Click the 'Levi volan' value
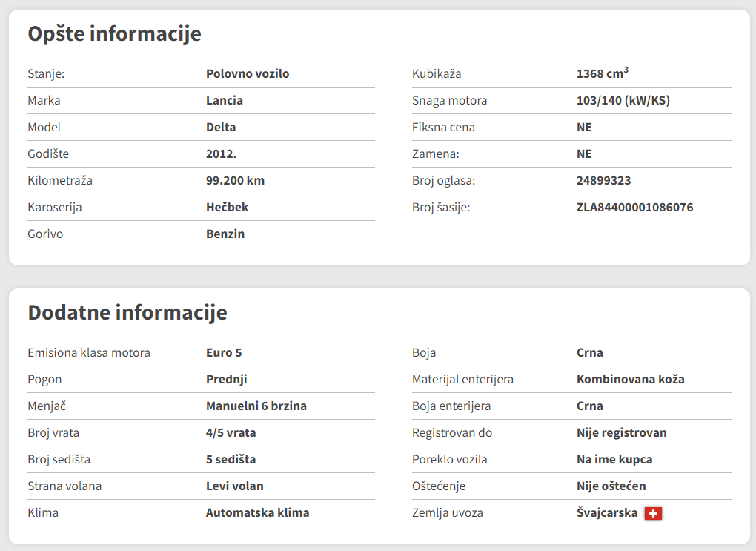This screenshot has height=551, width=756. coord(234,486)
